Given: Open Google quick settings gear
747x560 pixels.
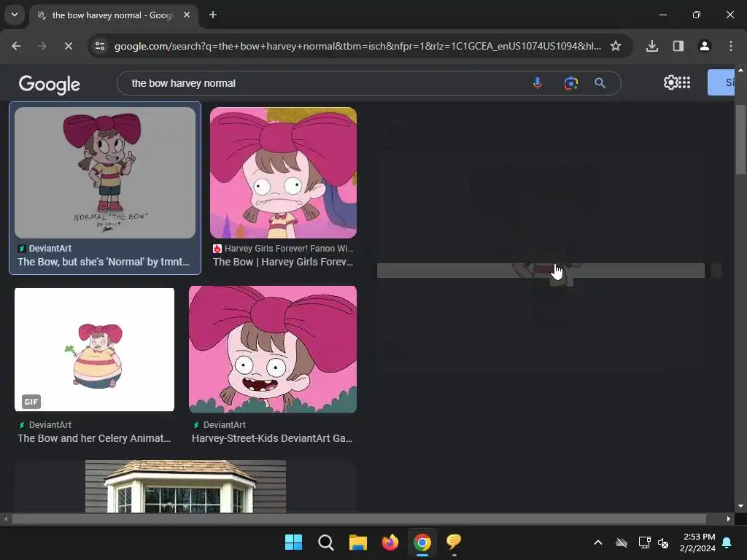Looking at the screenshot, I should [670, 82].
